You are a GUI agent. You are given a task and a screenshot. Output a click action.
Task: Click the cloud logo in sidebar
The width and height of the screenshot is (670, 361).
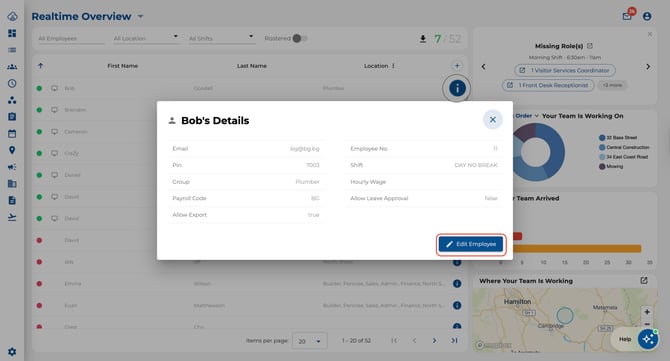(12, 16)
